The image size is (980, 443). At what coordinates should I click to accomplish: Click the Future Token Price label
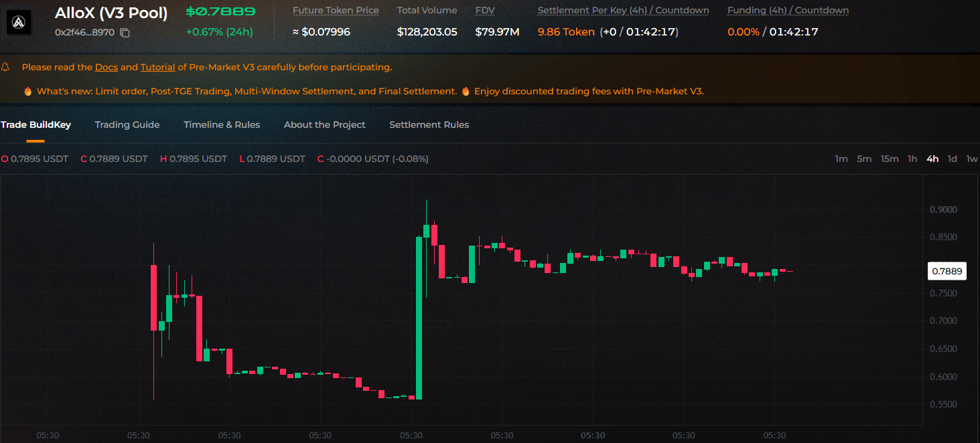click(x=336, y=11)
